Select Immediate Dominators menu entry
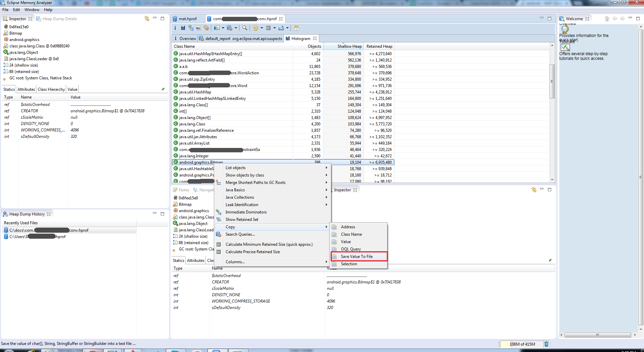This screenshot has height=352, width=644. (272, 212)
